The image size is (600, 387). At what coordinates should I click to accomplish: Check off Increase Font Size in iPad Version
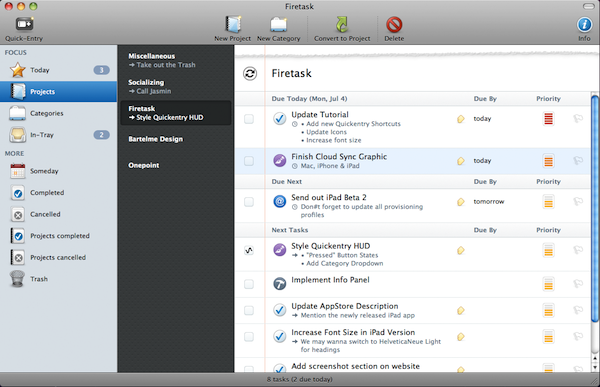click(249, 337)
